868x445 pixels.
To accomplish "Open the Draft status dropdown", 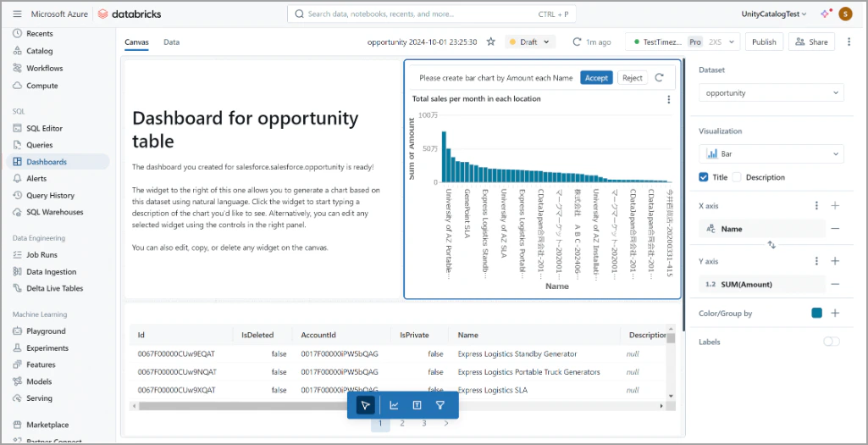I will coord(530,42).
